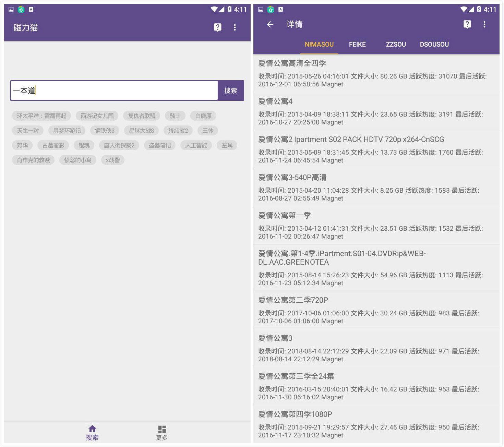Switch to the ZZSOU tab

pyautogui.click(x=396, y=45)
